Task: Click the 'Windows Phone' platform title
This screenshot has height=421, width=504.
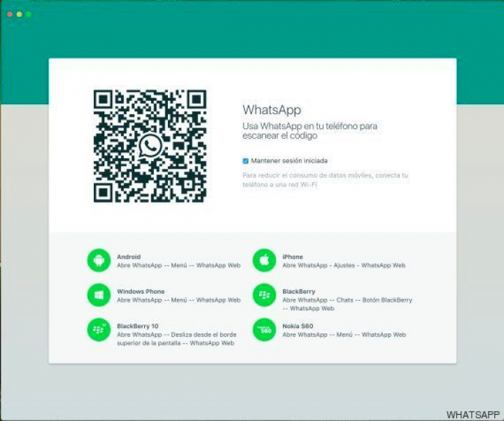Action: click(141, 291)
